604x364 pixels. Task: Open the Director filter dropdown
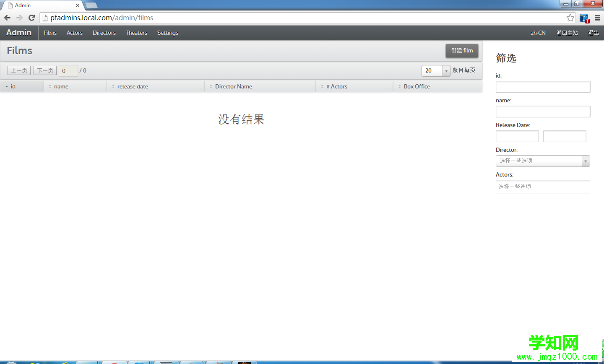point(543,161)
